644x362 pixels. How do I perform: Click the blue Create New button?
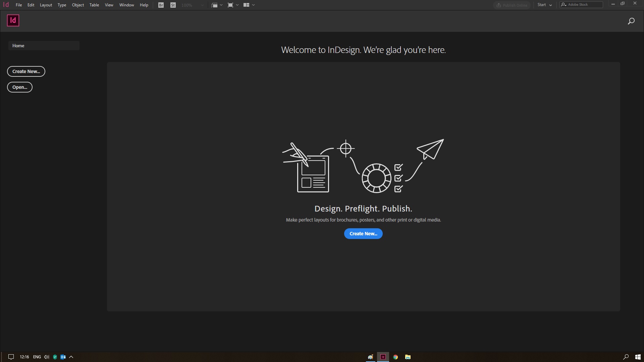click(363, 234)
